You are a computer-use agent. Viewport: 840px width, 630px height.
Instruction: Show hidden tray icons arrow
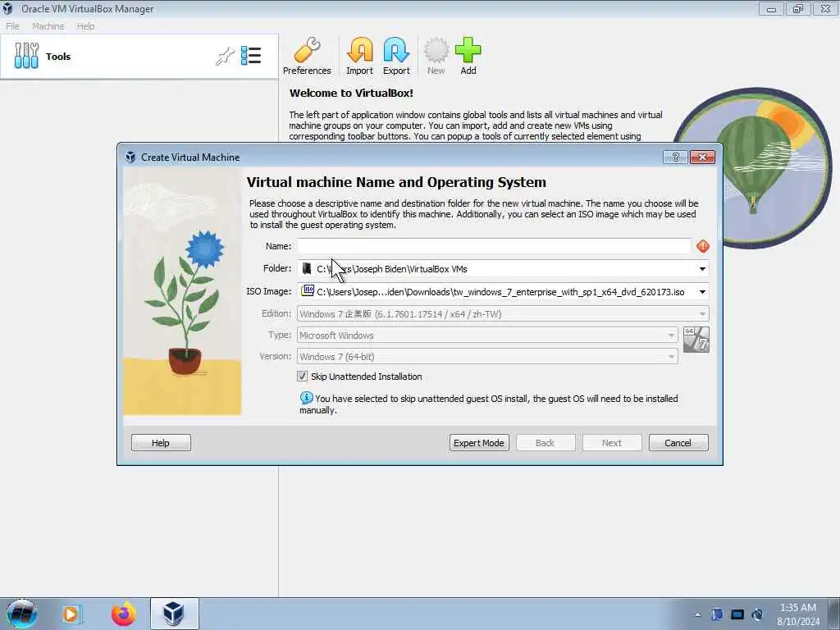coord(697,614)
